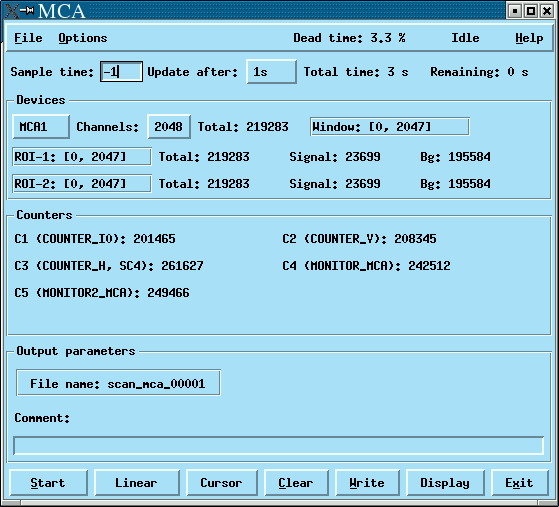Click the Comment text field
The image size is (559, 507).
[279, 445]
